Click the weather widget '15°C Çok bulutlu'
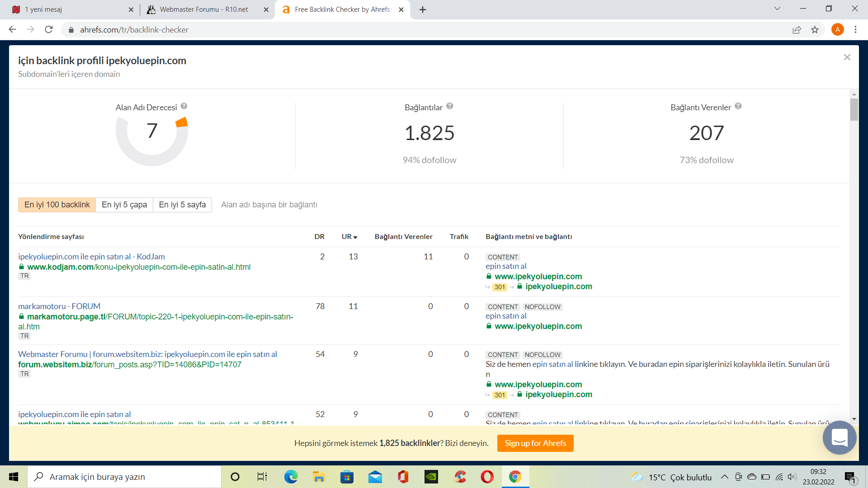Image resolution: width=868 pixels, height=488 pixels. tap(672, 477)
